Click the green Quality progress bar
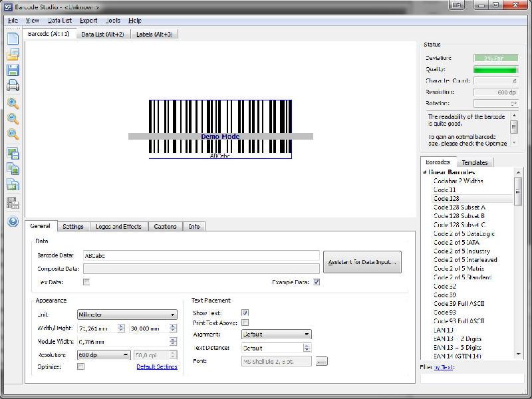The image size is (532, 399). click(x=495, y=70)
